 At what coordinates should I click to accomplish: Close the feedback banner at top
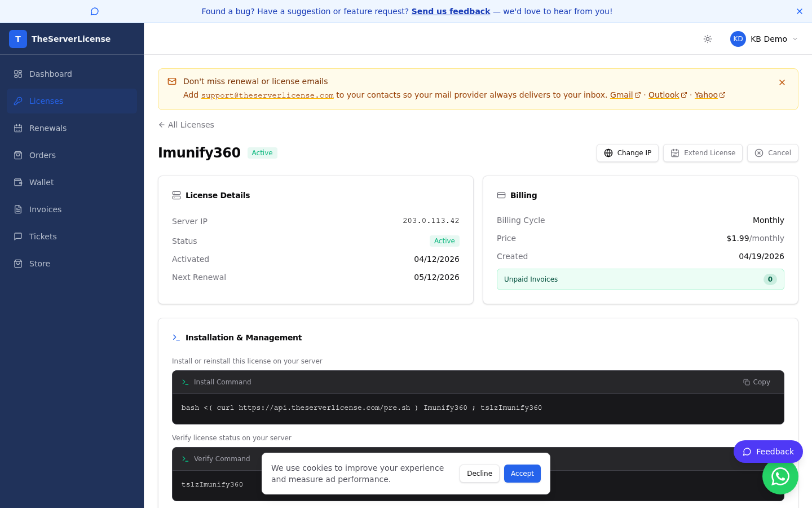coord(800,11)
